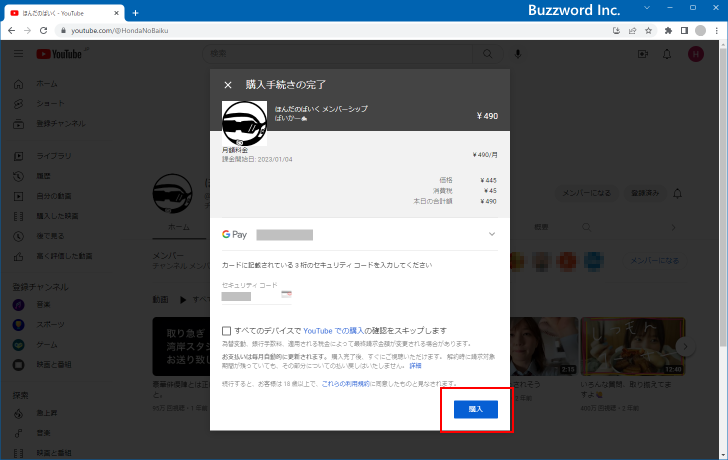Click the channel search magnifier icon
Viewport: 728px width, 460px height.
[586, 227]
